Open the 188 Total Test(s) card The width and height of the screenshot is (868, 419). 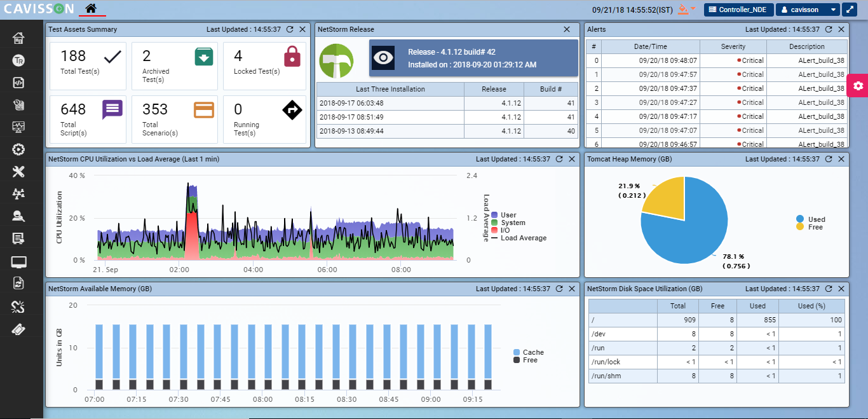[88, 66]
